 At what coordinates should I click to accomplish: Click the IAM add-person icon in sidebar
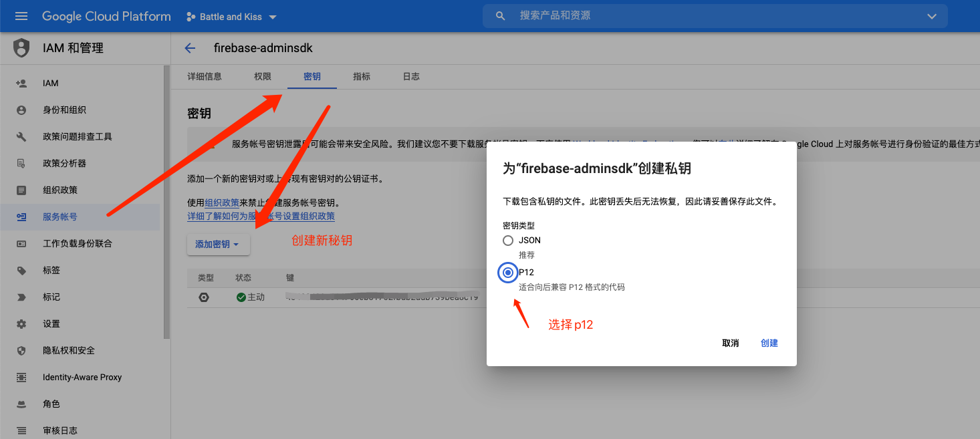(21, 84)
